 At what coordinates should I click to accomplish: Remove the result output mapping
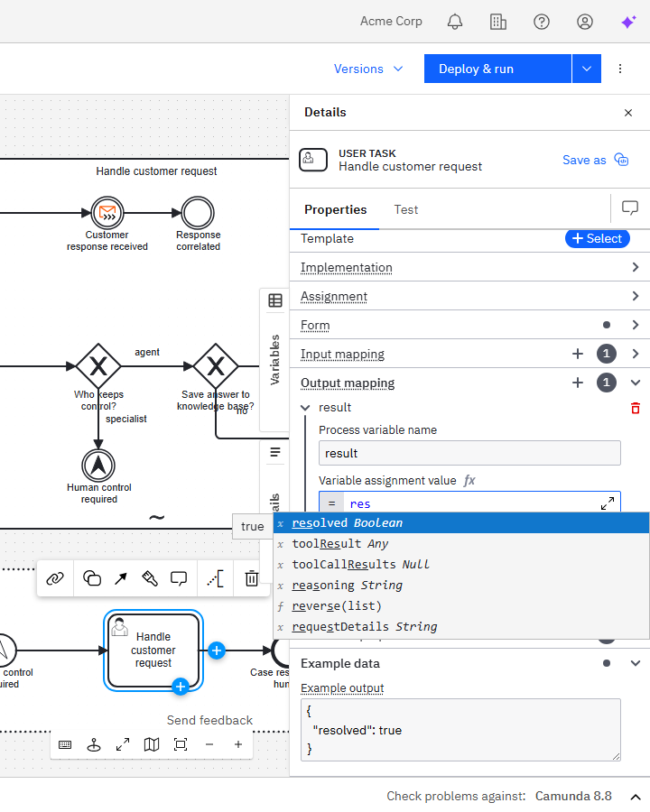pos(636,408)
